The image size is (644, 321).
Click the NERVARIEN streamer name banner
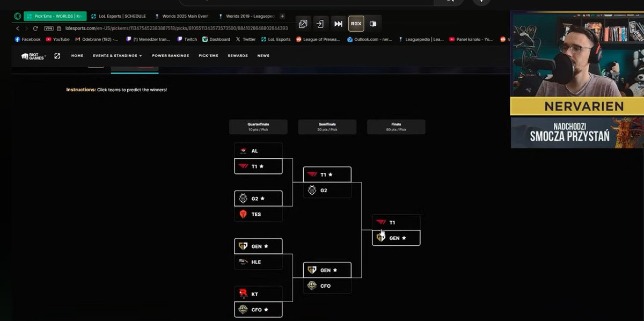[577, 106]
